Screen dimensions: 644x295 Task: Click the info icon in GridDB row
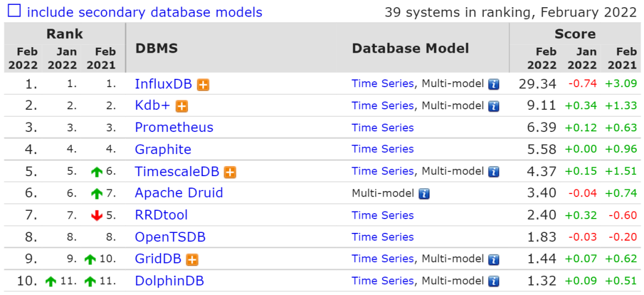point(494,259)
